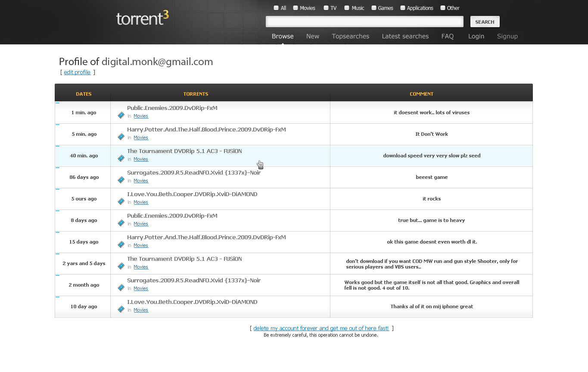Click the torrent icon next to Harry.Potter Half Blood Prince
The image size is (588, 372).
121,137
